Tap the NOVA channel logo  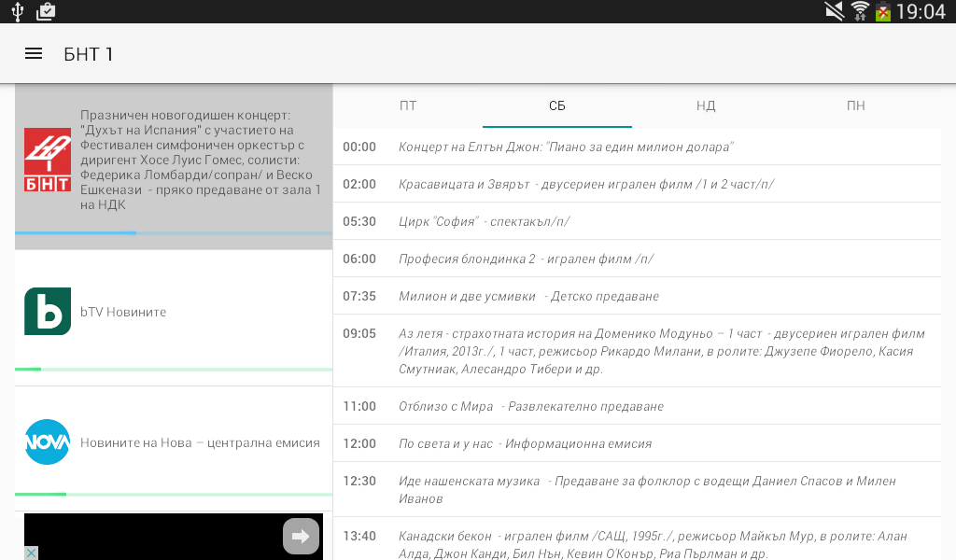click(x=48, y=442)
